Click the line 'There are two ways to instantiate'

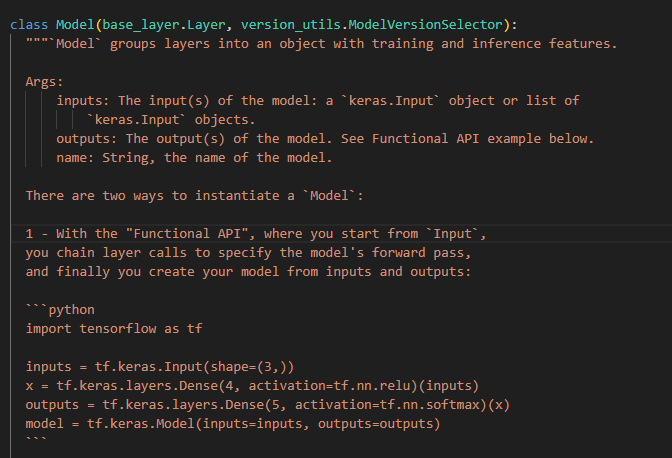[194, 196]
